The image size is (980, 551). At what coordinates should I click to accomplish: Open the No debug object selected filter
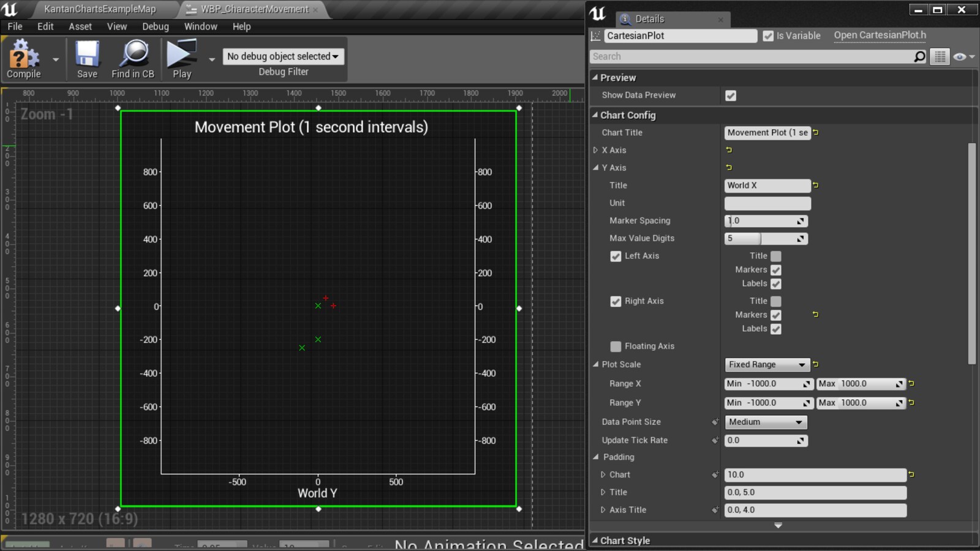pos(283,56)
